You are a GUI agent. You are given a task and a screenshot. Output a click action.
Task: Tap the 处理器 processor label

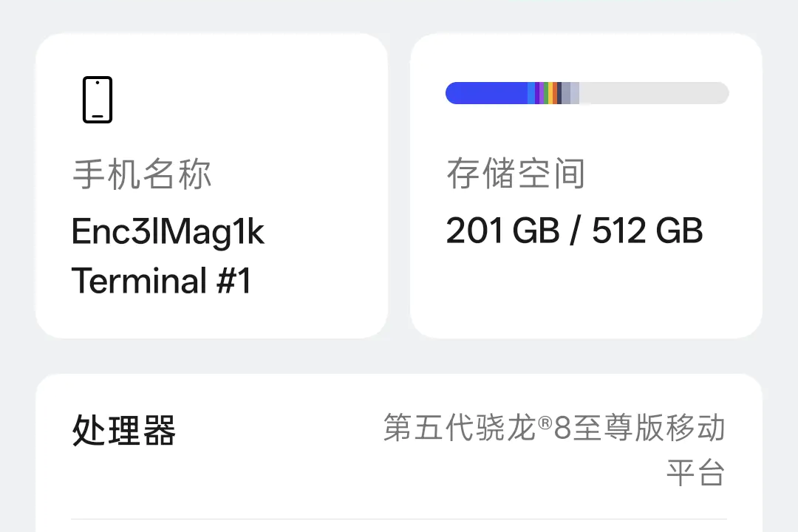[124, 431]
